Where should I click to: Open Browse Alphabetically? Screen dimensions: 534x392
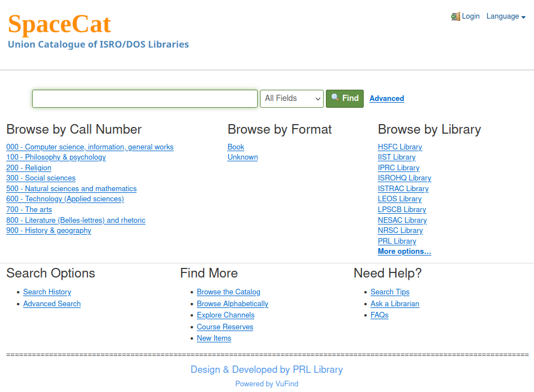tap(233, 303)
